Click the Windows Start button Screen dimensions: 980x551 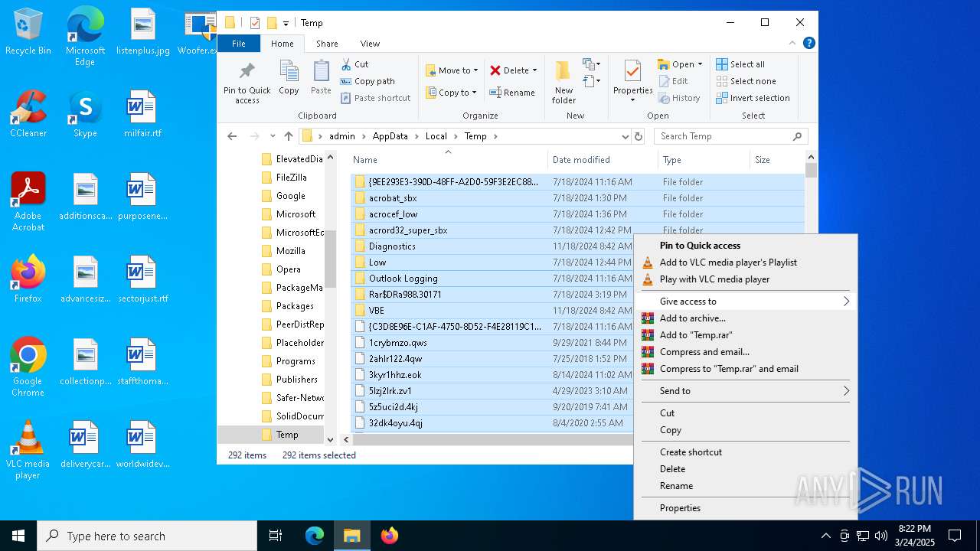[x=18, y=536]
